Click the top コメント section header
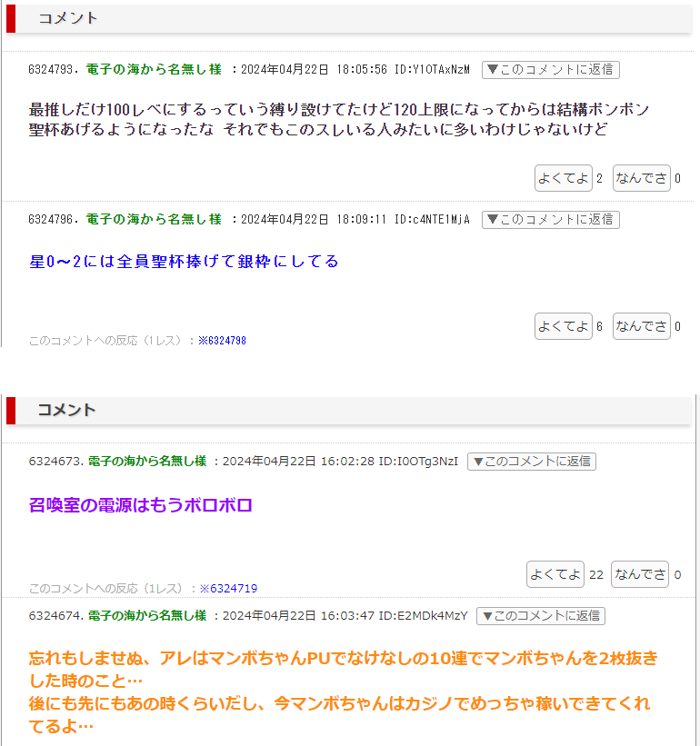 (x=68, y=18)
